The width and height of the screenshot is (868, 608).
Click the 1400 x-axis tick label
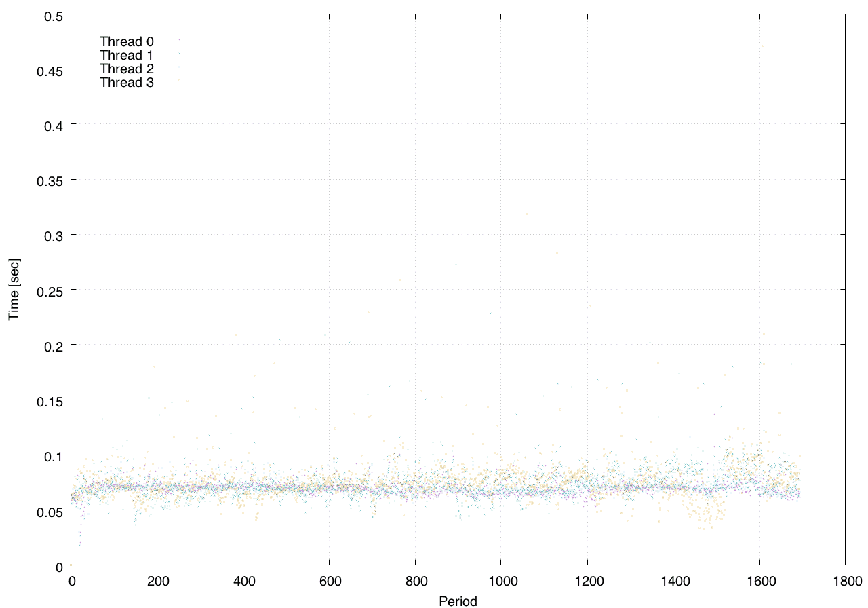pyautogui.click(x=673, y=582)
